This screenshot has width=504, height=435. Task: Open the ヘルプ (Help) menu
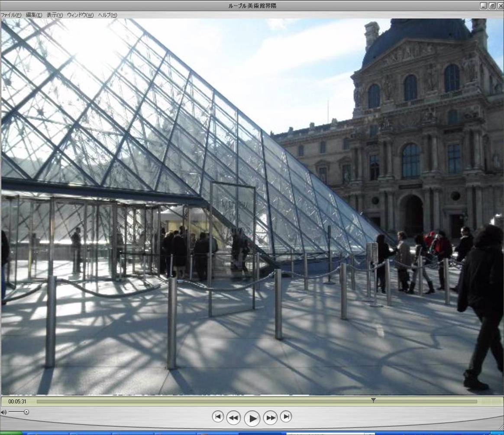tap(107, 15)
